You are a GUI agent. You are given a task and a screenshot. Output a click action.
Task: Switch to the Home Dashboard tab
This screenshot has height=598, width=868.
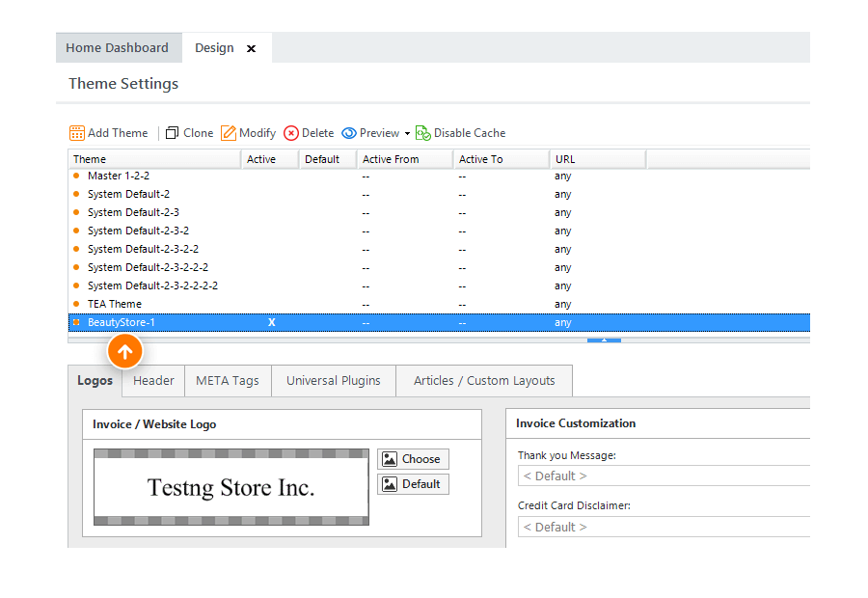(118, 47)
